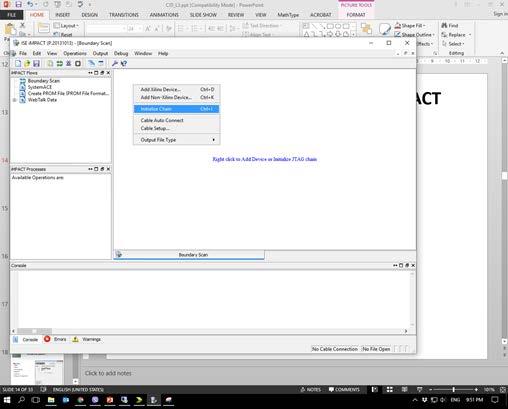Click the red Errors icon in console tabs
This screenshot has height=409, width=508.
(x=47, y=339)
